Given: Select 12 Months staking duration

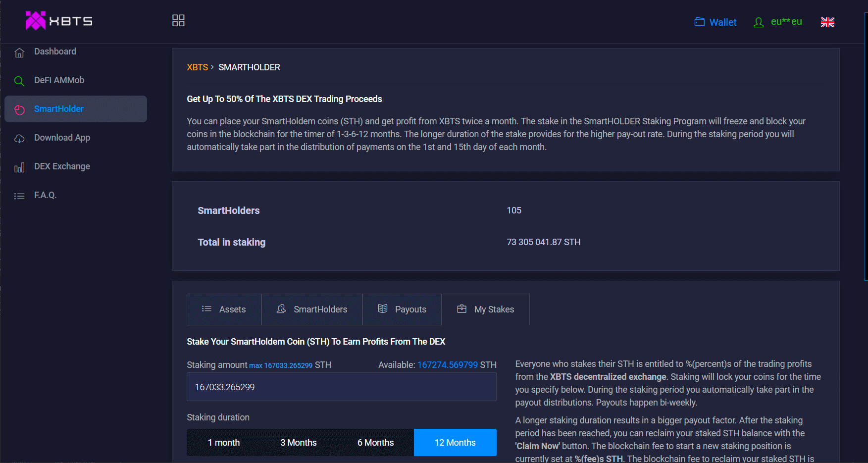Looking at the screenshot, I should pyautogui.click(x=455, y=443).
